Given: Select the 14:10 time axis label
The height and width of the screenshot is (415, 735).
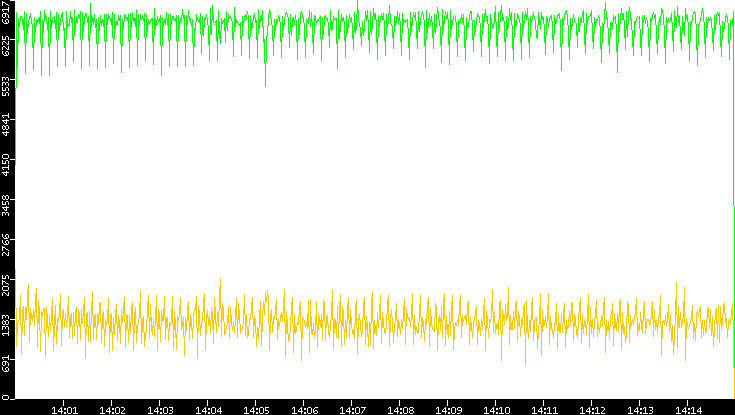Looking at the screenshot, I should click(496, 410).
